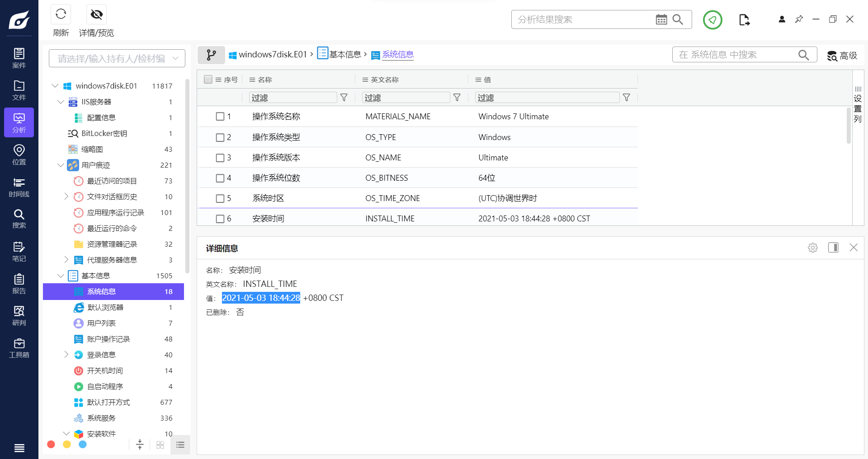Screen dimensions: 868x459
Task: Click the 刷新 refresh icon
Action: click(61, 14)
